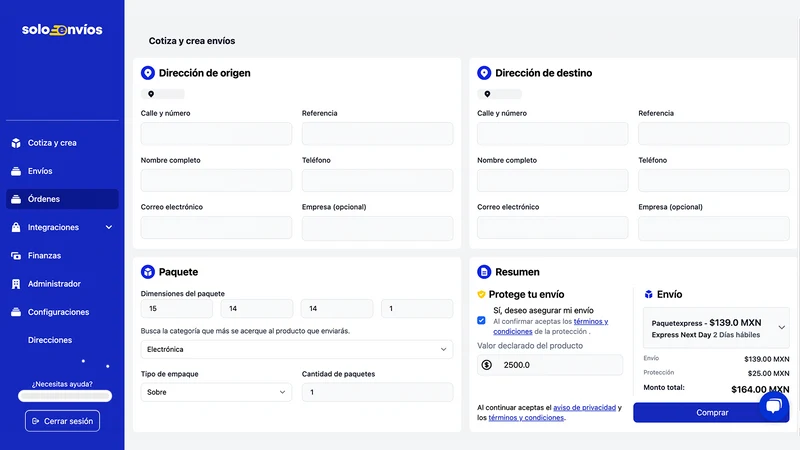Click destino Referencia field
Viewport: 800px width, 450px height.
click(x=714, y=134)
